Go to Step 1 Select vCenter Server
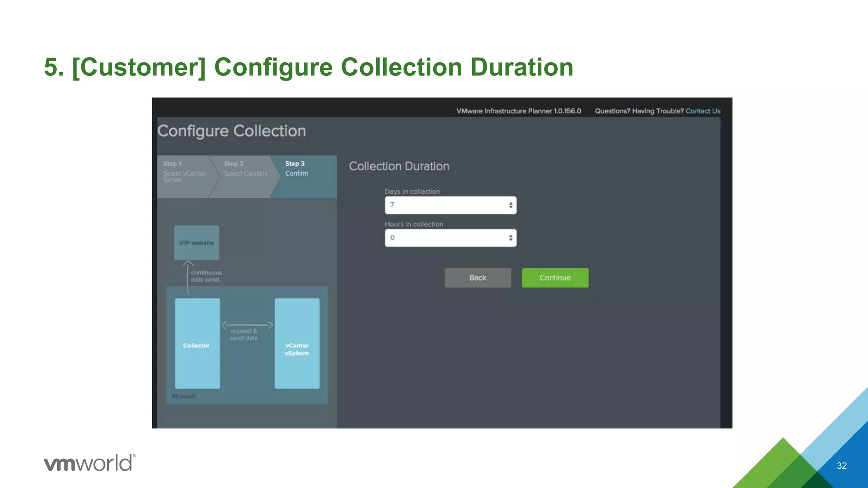868x488 pixels. (x=186, y=177)
